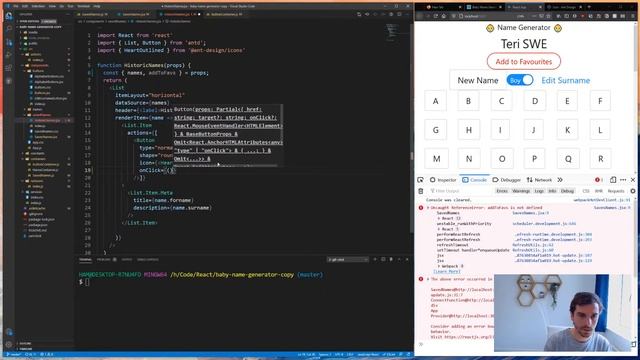Select letter K in name generator

(567, 130)
